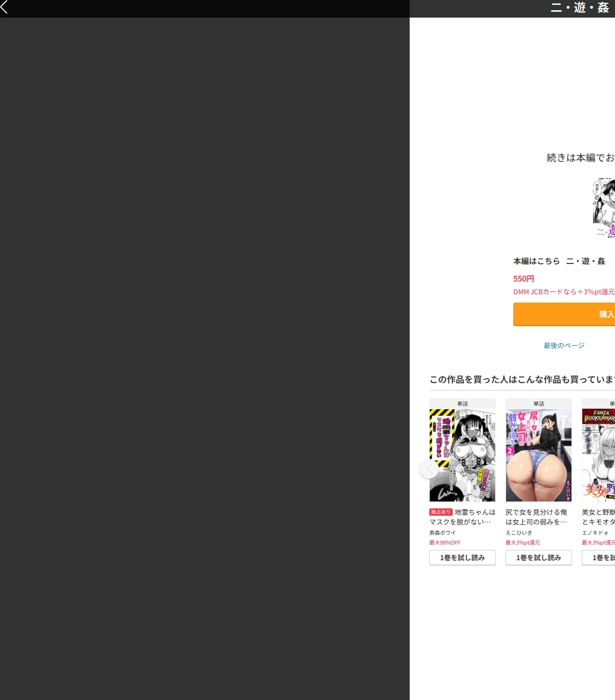Open the 地雷ちゃんはマスクを脱がない title text

point(462,517)
